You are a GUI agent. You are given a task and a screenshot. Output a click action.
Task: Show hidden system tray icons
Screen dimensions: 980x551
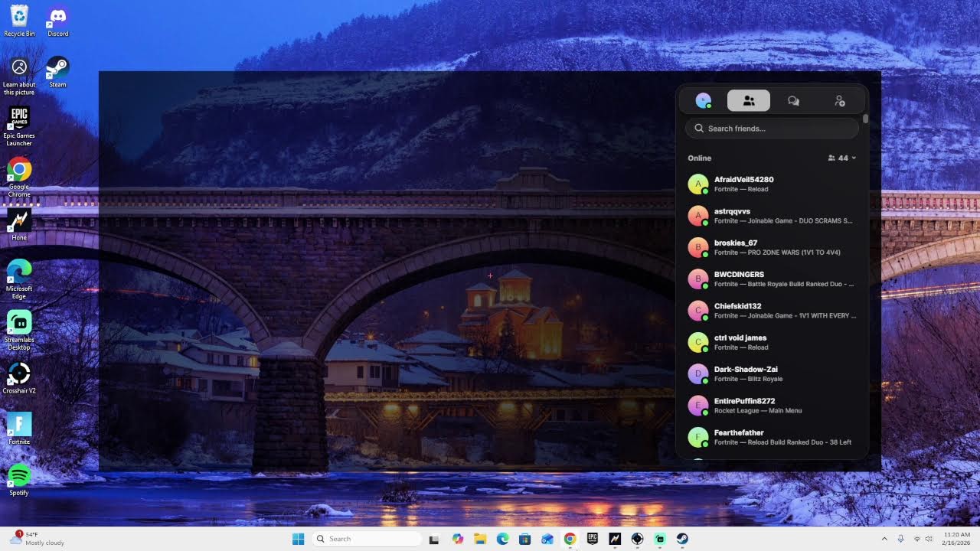pyautogui.click(x=884, y=539)
